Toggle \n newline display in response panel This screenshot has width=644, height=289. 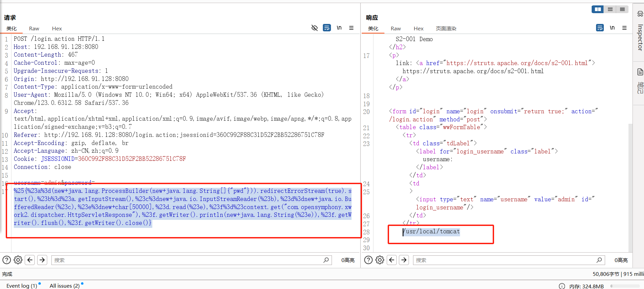click(612, 28)
